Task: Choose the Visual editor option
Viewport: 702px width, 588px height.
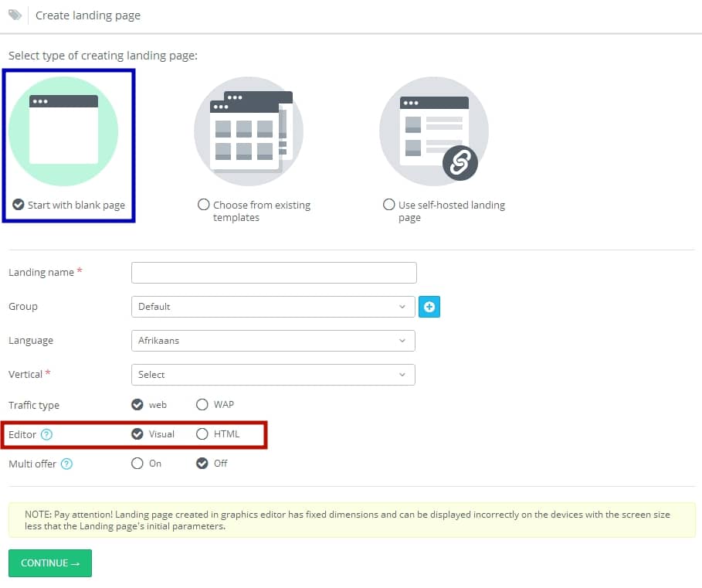Action: click(137, 434)
